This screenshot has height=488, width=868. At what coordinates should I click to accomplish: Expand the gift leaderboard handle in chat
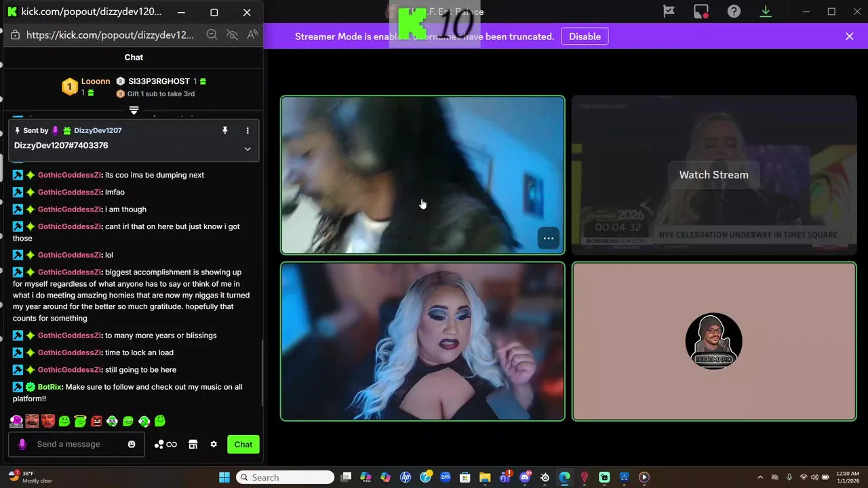point(134,110)
